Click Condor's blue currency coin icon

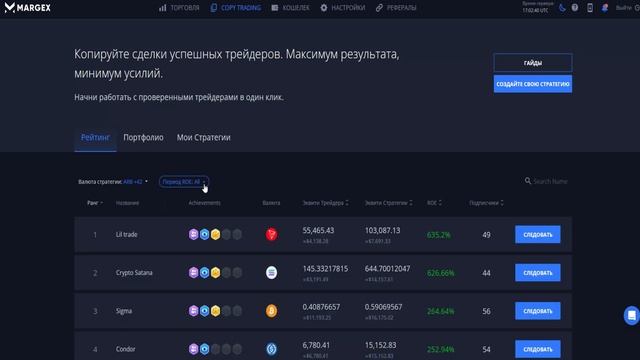click(x=271, y=349)
